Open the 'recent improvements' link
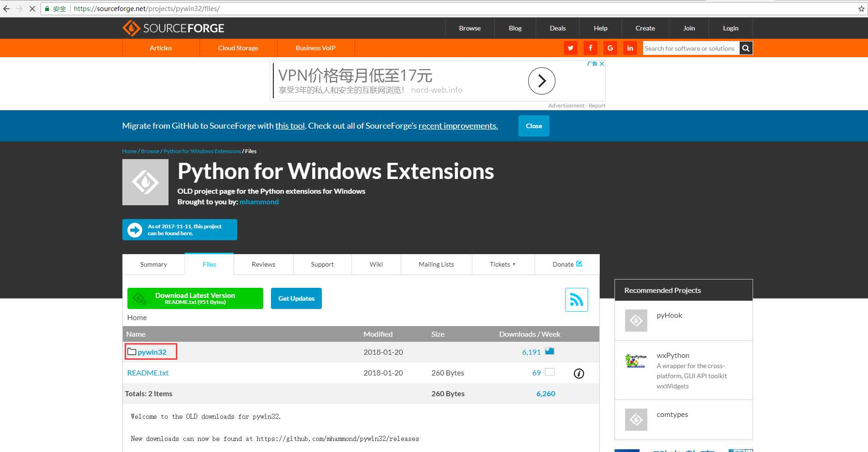Screen dimensions: 868x452 point(458,126)
